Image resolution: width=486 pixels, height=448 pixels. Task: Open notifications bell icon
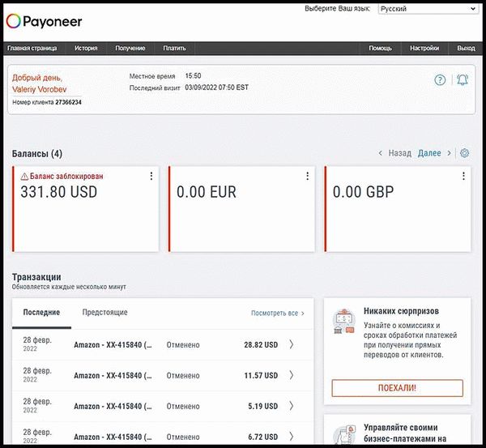pyautogui.click(x=463, y=80)
